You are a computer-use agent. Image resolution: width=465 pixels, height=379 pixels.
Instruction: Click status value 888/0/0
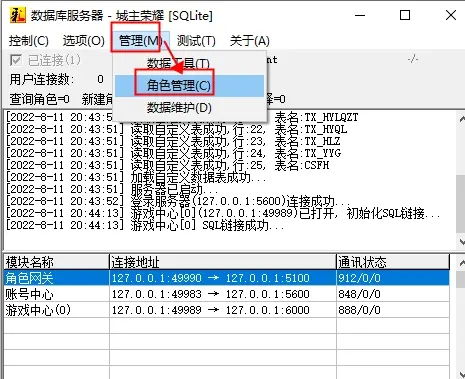(359, 310)
